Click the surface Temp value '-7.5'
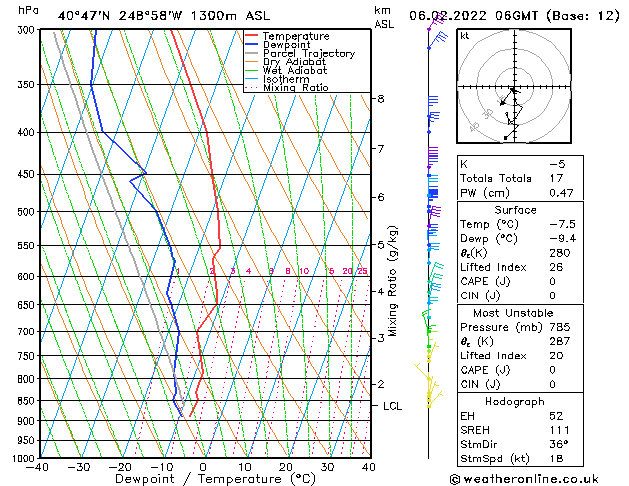This screenshot has height=486, width=629. [562, 224]
